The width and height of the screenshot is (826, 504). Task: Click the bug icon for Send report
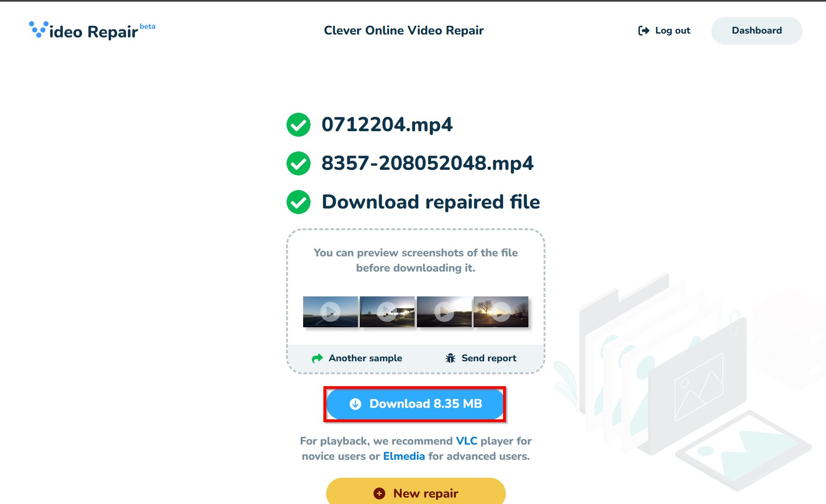451,358
